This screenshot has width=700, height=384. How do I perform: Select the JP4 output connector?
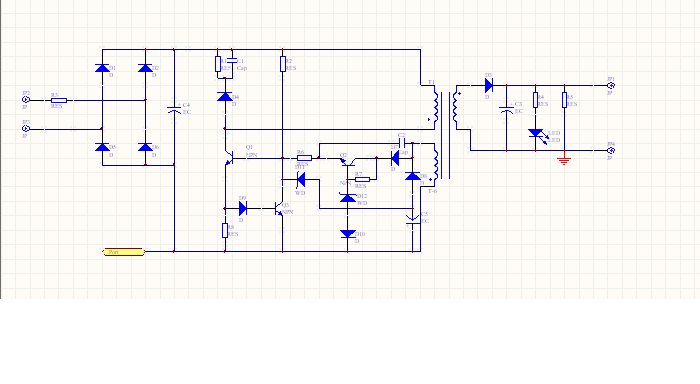click(611, 150)
